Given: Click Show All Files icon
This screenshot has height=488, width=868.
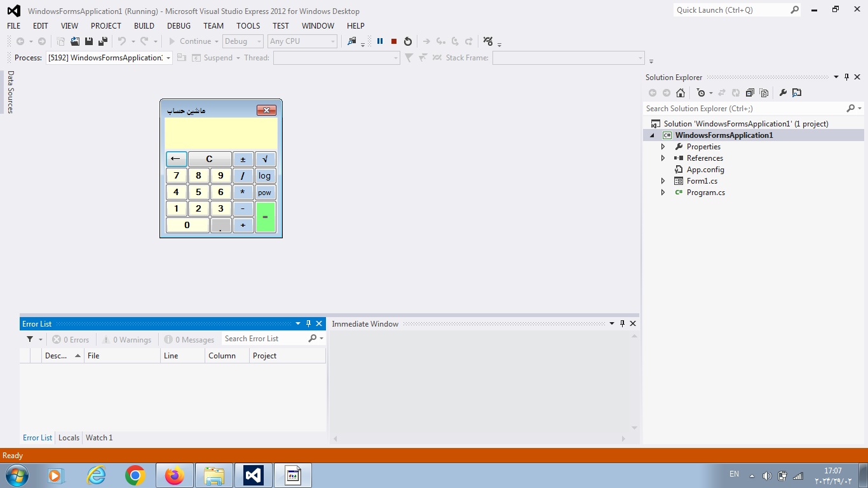Looking at the screenshot, I should click(764, 93).
